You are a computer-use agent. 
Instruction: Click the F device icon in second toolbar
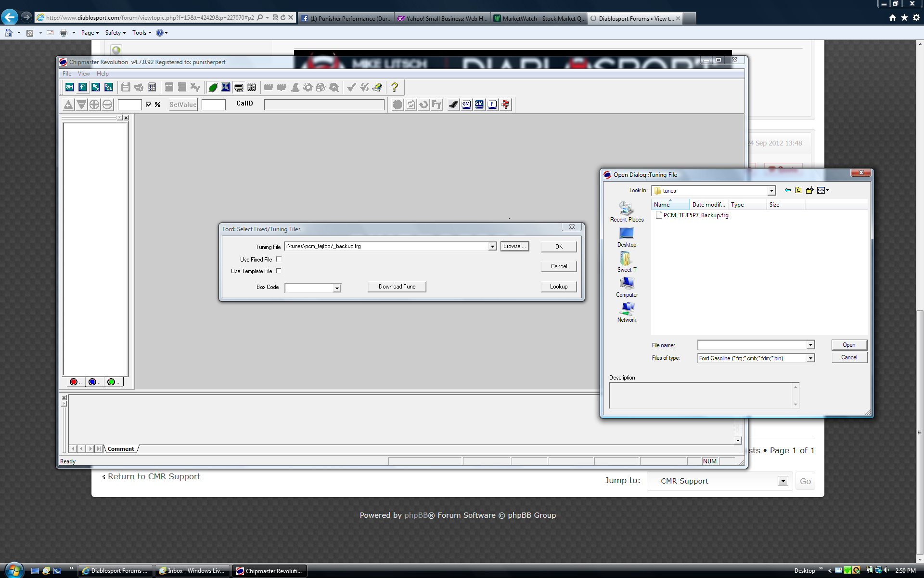[x=492, y=105]
